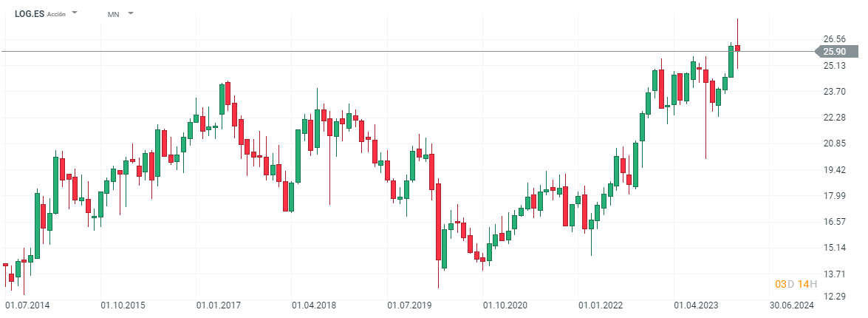Select the 01.07.2019 time axis label
This screenshot has height=318, width=868.
[x=410, y=304]
